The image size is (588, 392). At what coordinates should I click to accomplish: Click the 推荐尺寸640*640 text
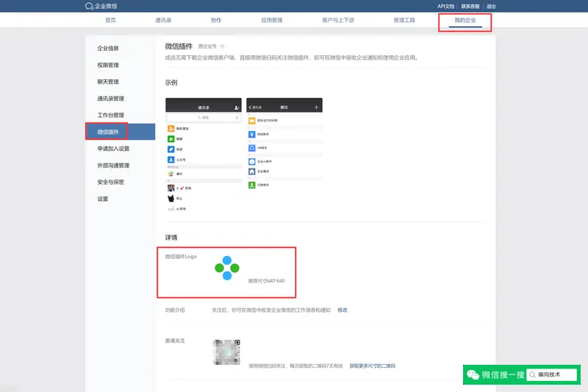coord(266,281)
